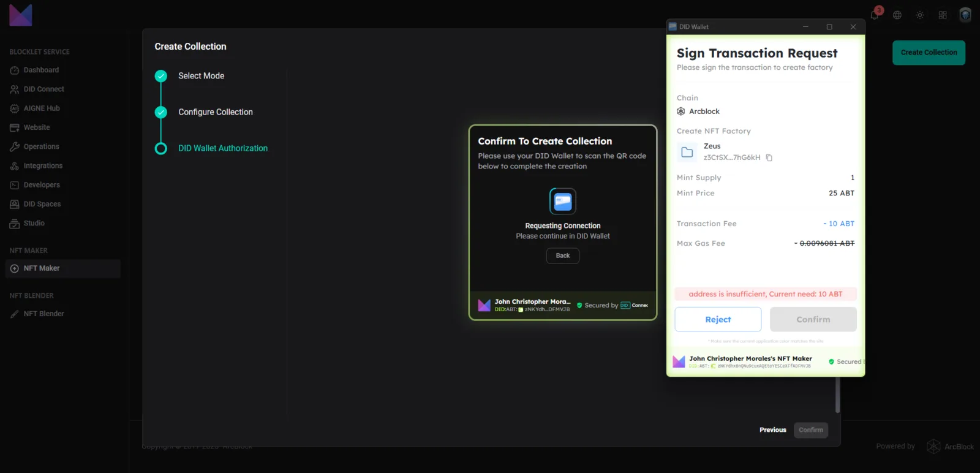980x473 pixels.
Task: Click the green Create Collection button
Action: [x=929, y=53]
